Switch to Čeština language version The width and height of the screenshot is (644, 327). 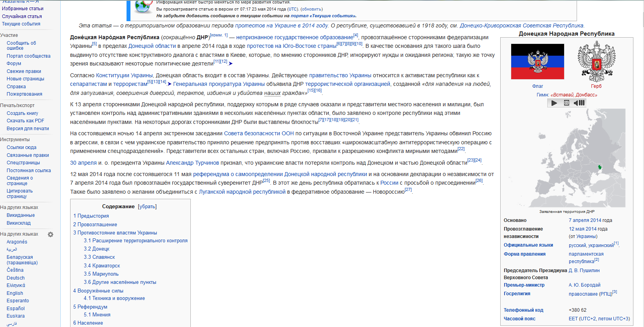pos(15,270)
